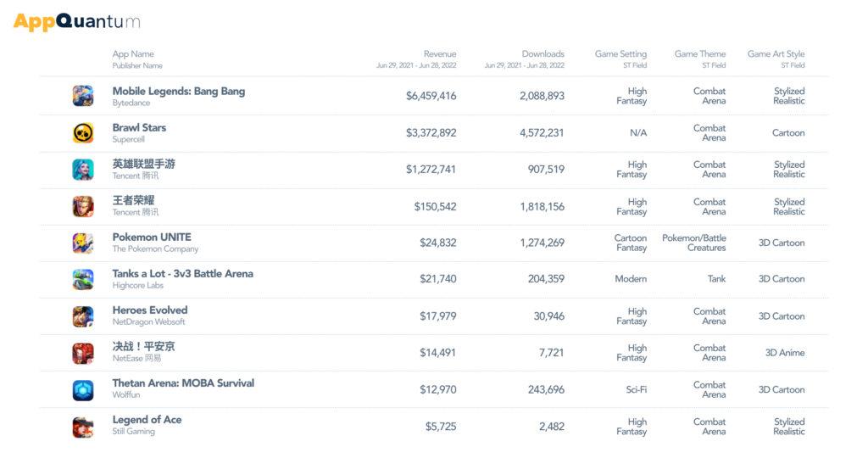
Task: Click the 王者荣耀 app name
Action: pyautogui.click(x=133, y=200)
